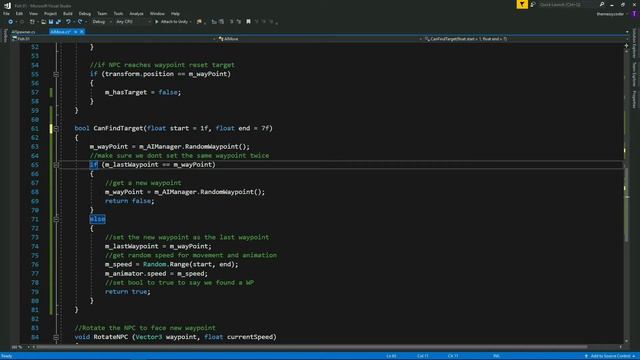Image resolution: width=640 pixels, height=360 pixels.
Task: Open the Debug menu
Action: [x=84, y=13]
